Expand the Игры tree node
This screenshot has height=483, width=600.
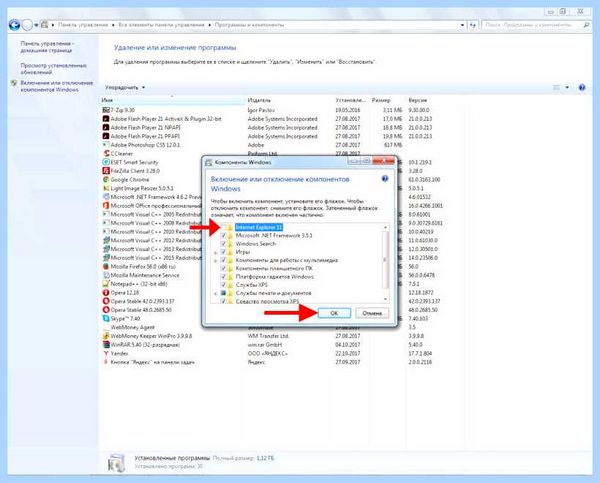coord(216,252)
